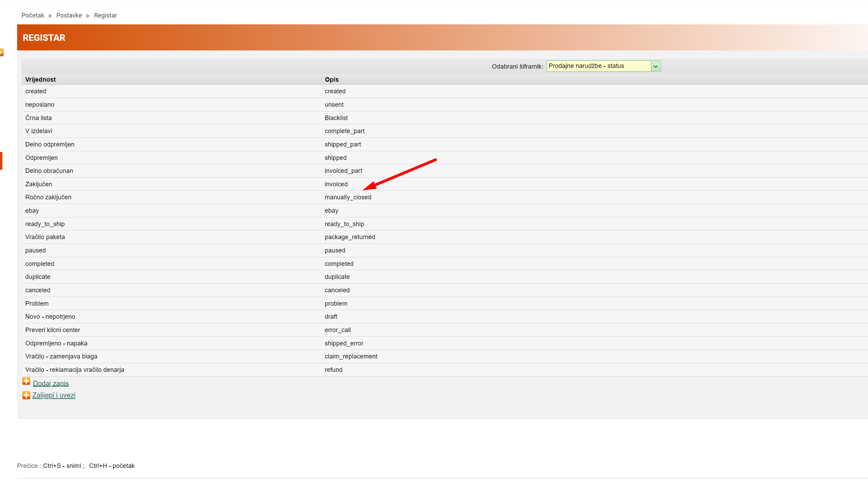Click the Novo - nepotrjeno value cell
The width and height of the screenshot is (868, 484).
[x=50, y=317]
